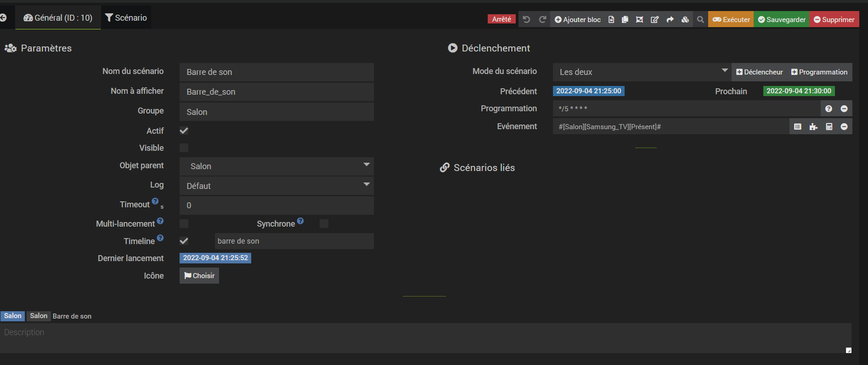Click the Description text area

(426, 338)
